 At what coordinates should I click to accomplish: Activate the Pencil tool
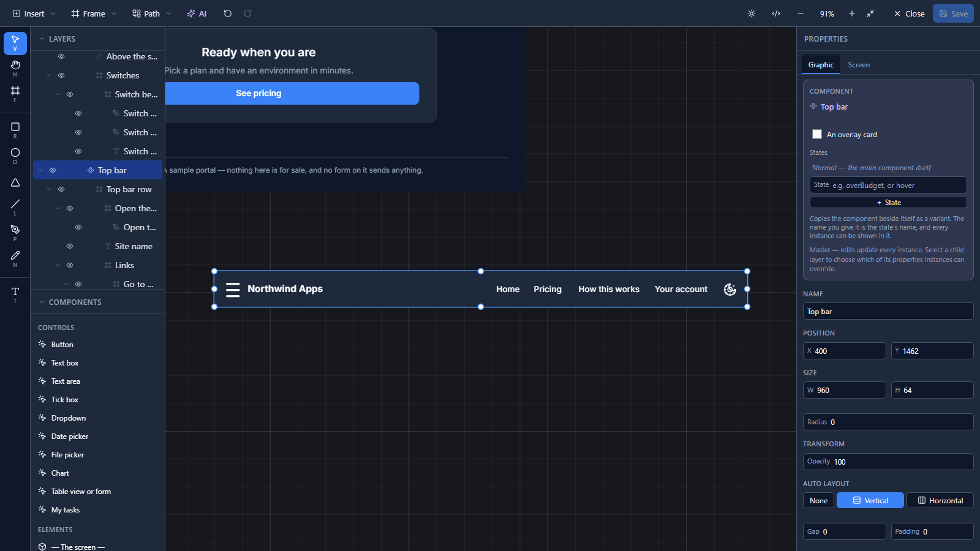(x=15, y=258)
